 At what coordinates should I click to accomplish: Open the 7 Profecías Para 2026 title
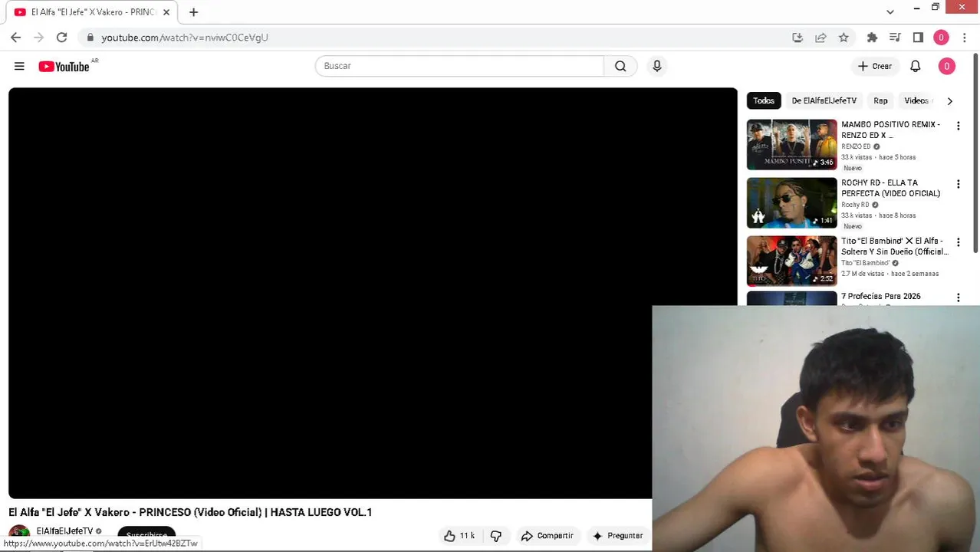pos(880,296)
